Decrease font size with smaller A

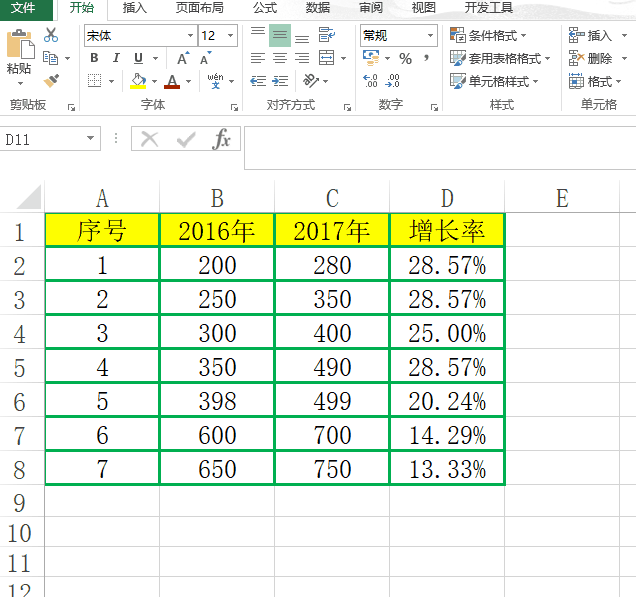[x=206, y=58]
